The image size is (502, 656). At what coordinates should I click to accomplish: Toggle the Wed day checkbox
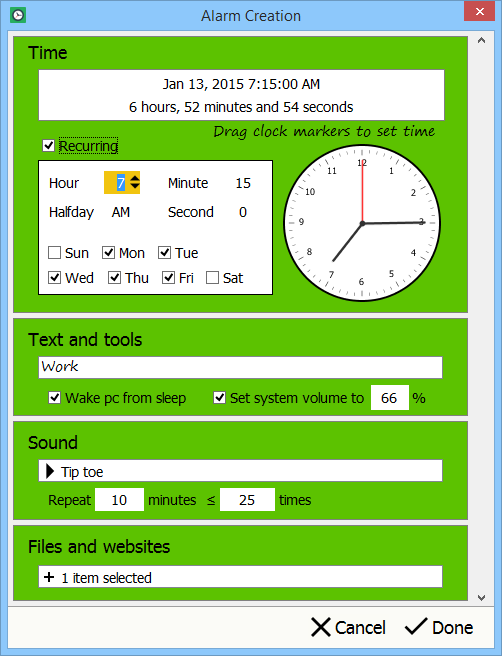tap(54, 278)
